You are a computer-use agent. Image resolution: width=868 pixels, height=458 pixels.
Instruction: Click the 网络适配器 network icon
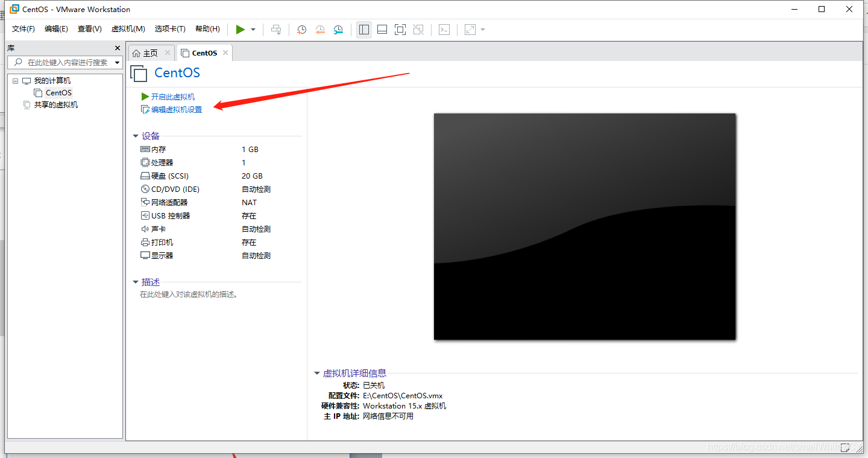[x=145, y=202]
